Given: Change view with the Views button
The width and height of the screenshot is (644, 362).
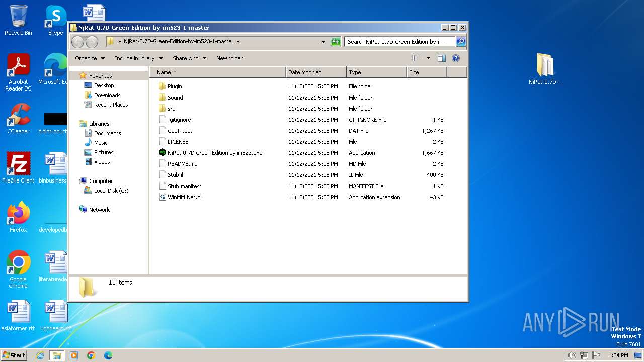Looking at the screenshot, I should pyautogui.click(x=416, y=58).
